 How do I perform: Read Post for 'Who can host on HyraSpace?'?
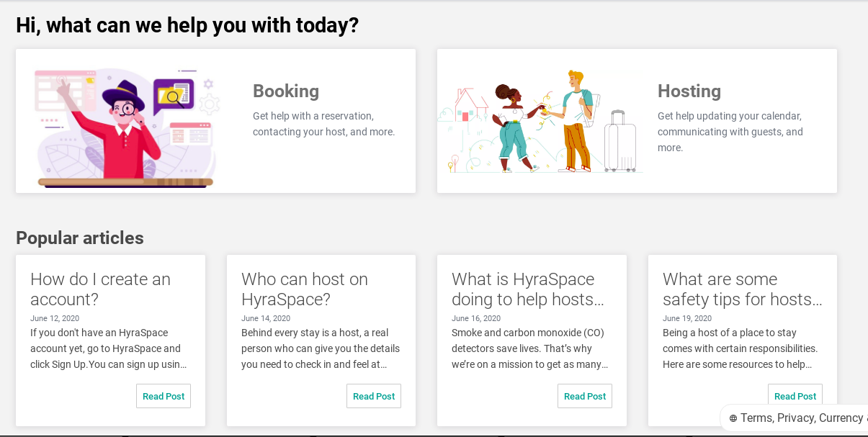click(x=374, y=396)
